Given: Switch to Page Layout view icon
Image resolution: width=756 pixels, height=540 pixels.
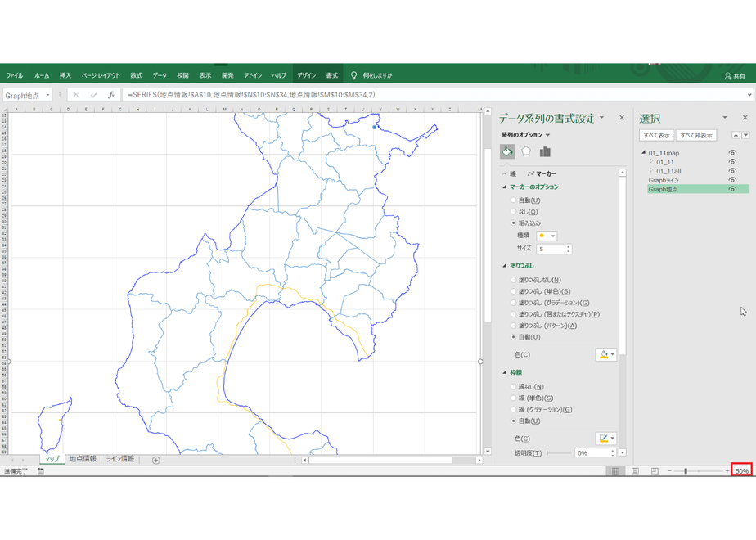Looking at the screenshot, I should [x=635, y=470].
